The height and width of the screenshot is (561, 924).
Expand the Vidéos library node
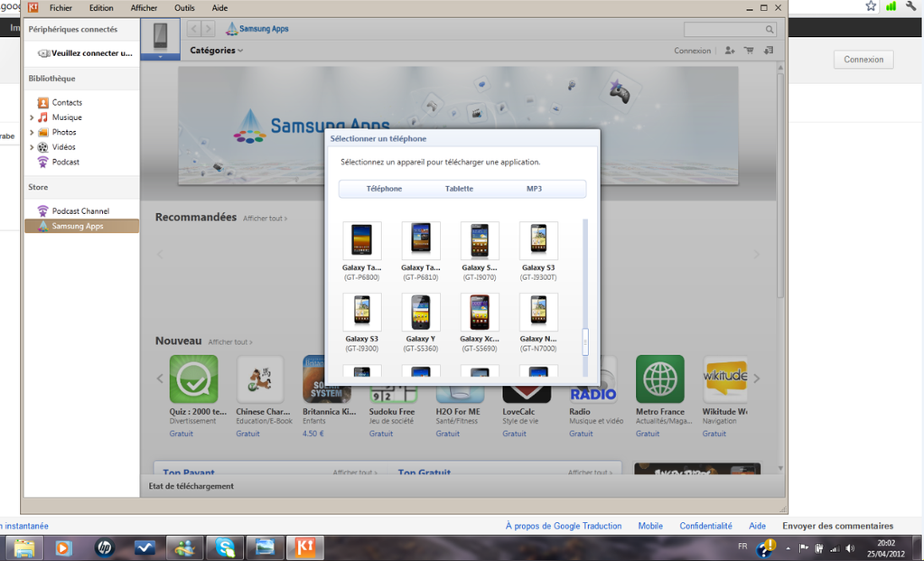(32, 147)
